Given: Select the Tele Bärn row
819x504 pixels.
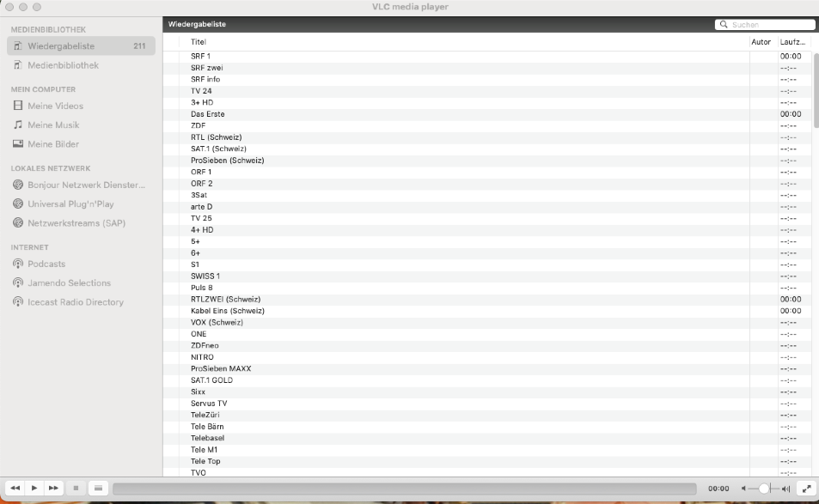Looking at the screenshot, I should 487,427.
